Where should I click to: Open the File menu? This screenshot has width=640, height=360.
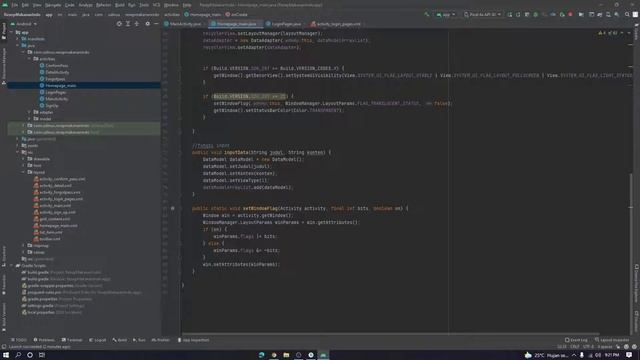click(15, 5)
